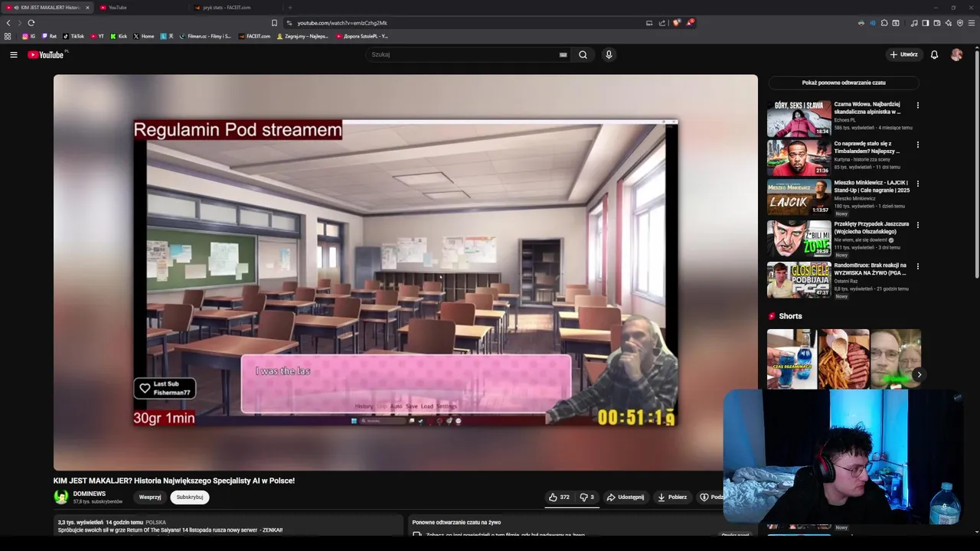Screen dimensions: 980x551
Task: Open the Filman.cc bookmark
Action: 205,36
